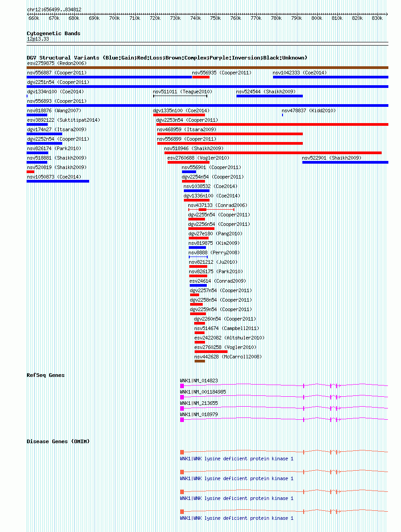Click the brown nsv442628 variant bar
The width and height of the screenshot is (401, 532).
(x=200, y=361)
